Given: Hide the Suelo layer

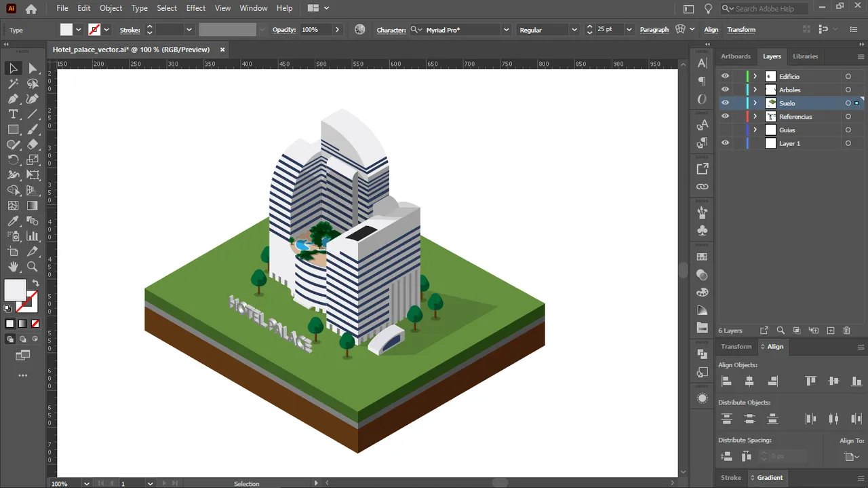Looking at the screenshot, I should click(726, 103).
